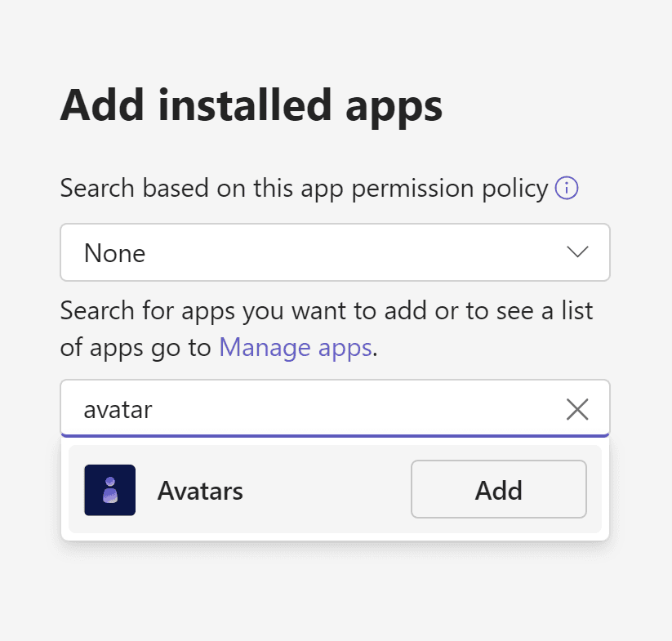The width and height of the screenshot is (672, 641).
Task: Highlight the Avatars result row background
Action: pyautogui.click(x=335, y=489)
